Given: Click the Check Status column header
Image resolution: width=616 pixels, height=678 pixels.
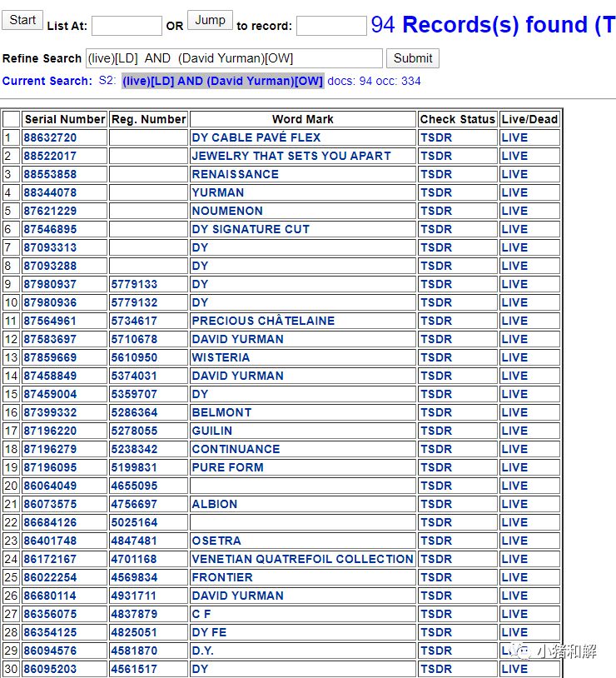Looking at the screenshot, I should (457, 119).
